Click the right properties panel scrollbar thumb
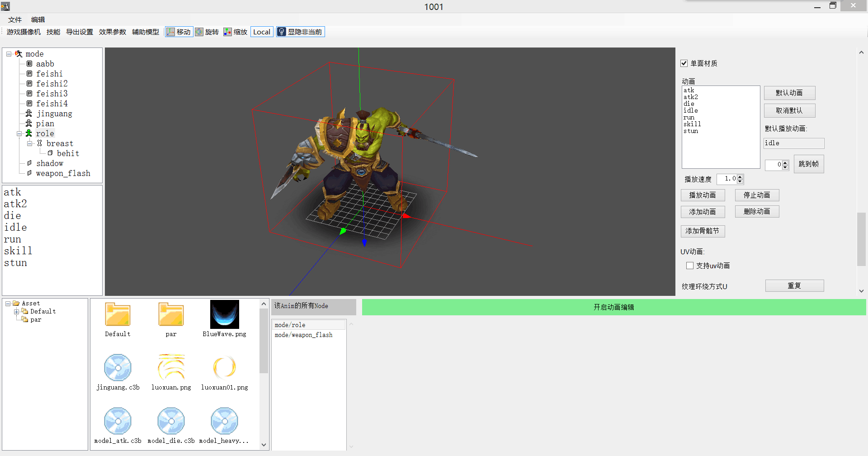This screenshot has height=456, width=868. click(861, 239)
